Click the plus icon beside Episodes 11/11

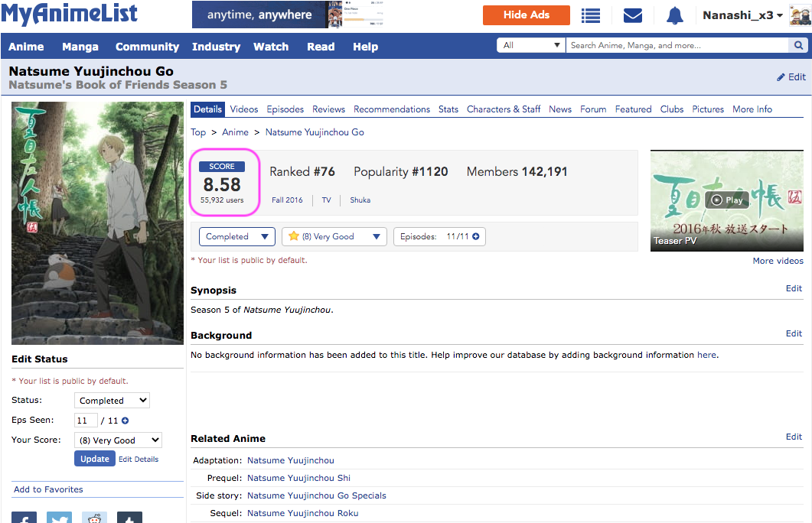tap(475, 237)
